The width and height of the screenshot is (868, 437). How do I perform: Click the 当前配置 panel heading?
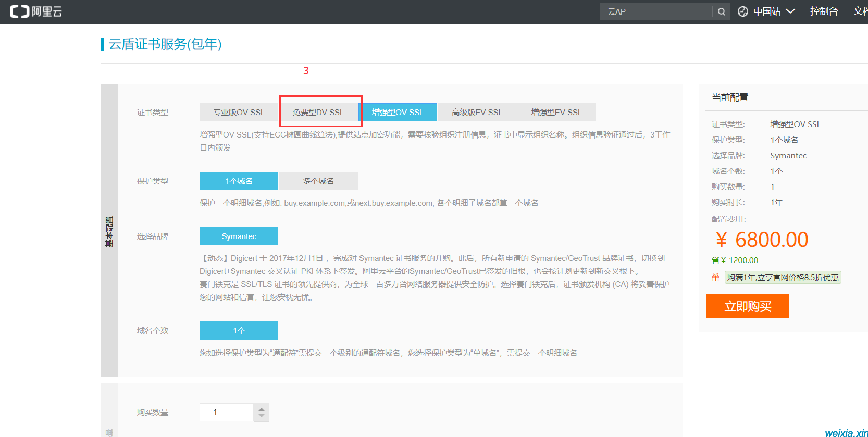730,97
